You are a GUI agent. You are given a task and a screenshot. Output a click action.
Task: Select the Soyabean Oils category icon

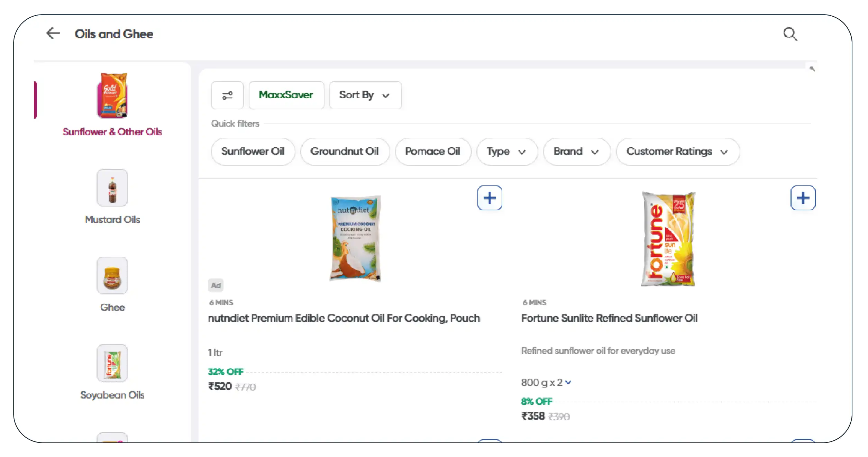coord(112,363)
